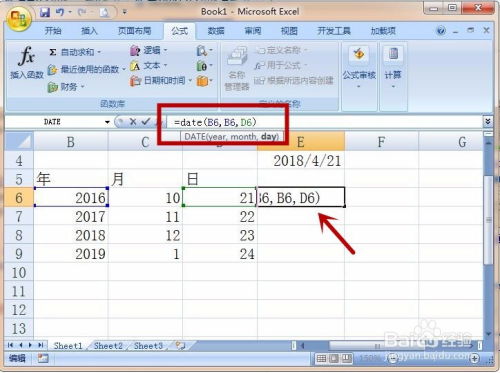Click in the formula bar text
500x373 pixels.
[215, 122]
